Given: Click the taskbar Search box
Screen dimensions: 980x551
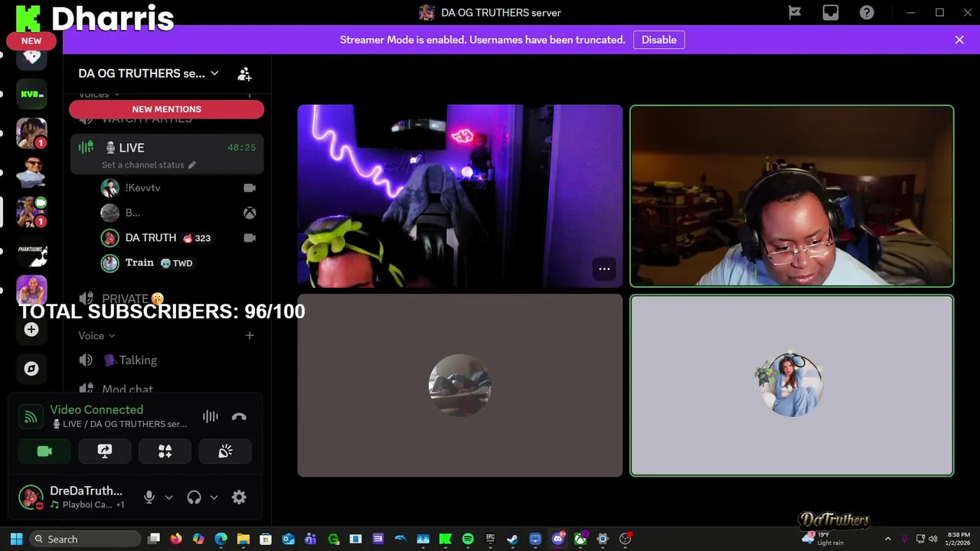Looking at the screenshot, I should (x=86, y=539).
